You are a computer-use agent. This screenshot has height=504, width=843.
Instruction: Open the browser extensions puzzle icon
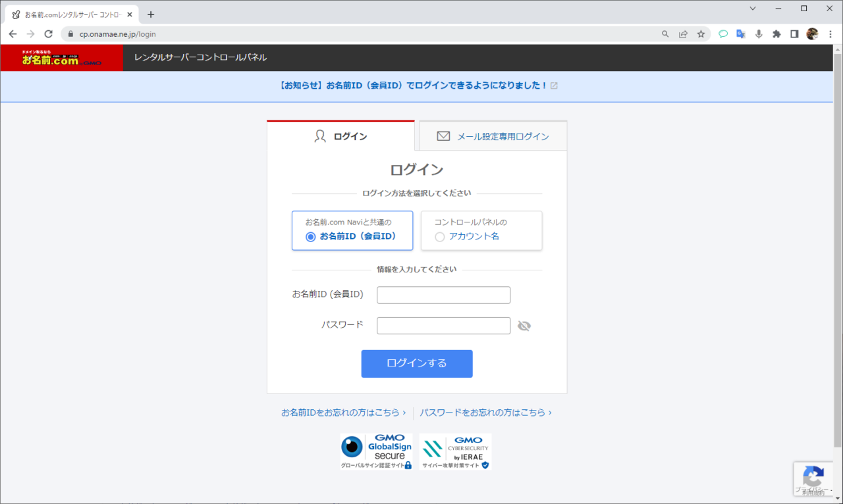tap(776, 34)
